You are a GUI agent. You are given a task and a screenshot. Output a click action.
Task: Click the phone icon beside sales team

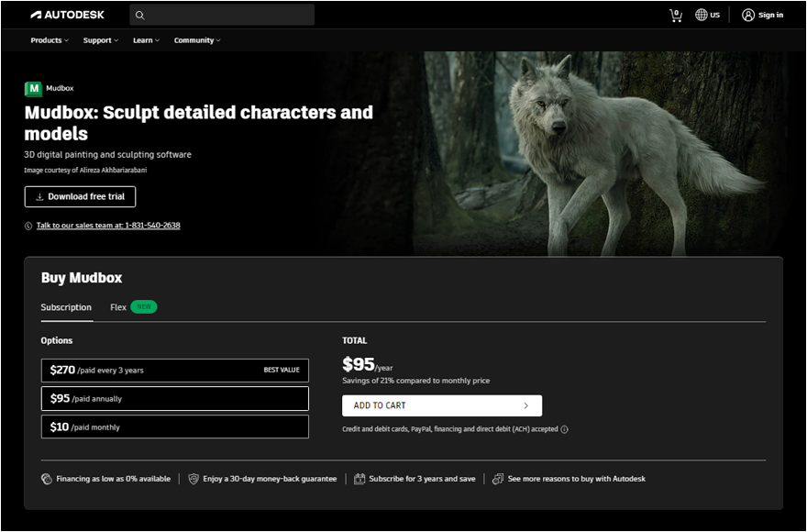[28, 226]
